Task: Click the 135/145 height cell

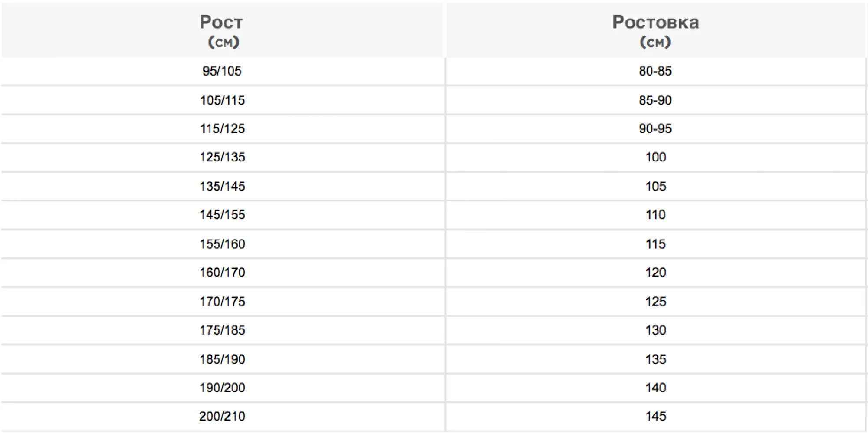Action: (x=222, y=186)
